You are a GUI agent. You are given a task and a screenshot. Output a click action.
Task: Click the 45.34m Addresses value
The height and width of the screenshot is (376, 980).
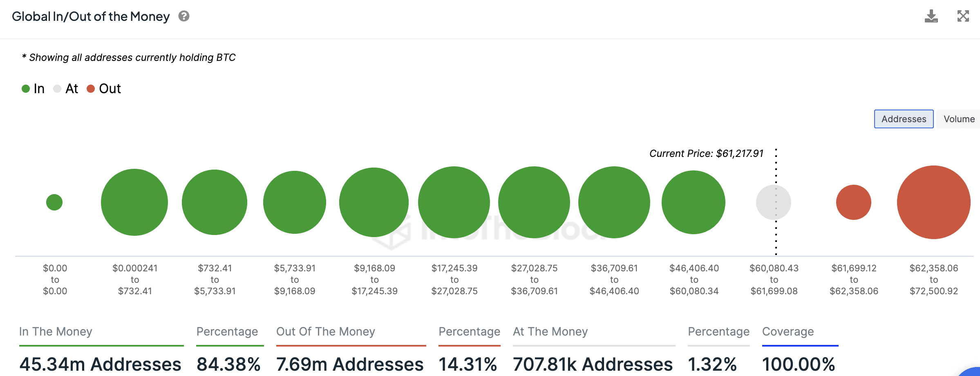point(101,364)
